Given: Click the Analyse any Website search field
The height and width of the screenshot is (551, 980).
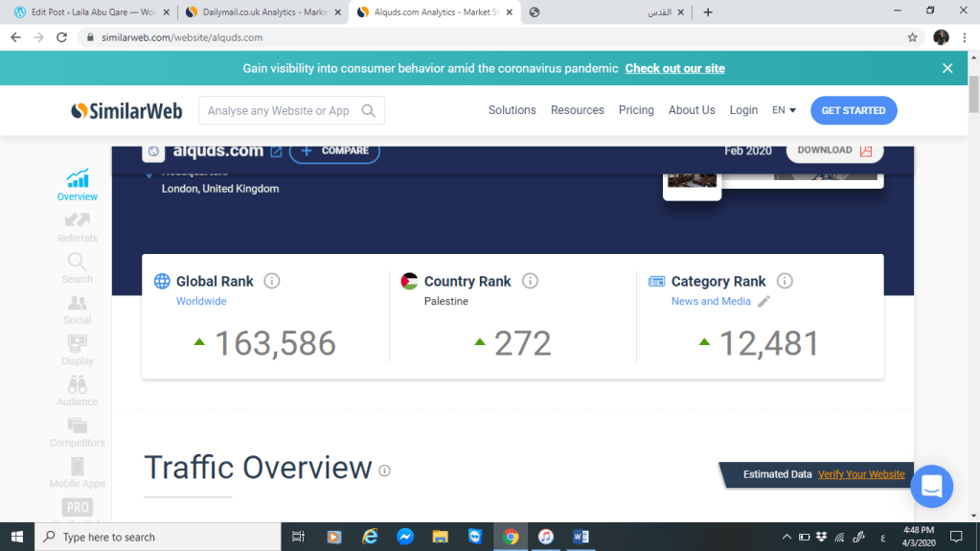Looking at the screenshot, I should pos(280,110).
